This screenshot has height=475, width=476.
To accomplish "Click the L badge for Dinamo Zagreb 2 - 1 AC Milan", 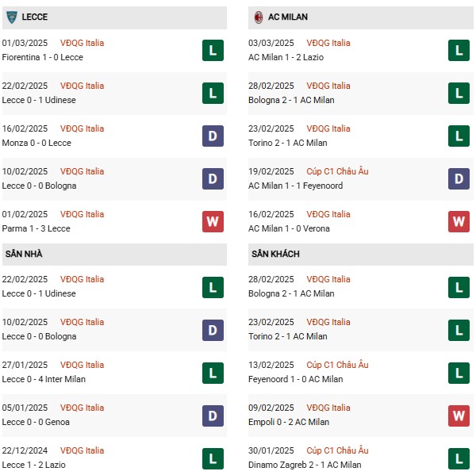I will click(x=459, y=458).
